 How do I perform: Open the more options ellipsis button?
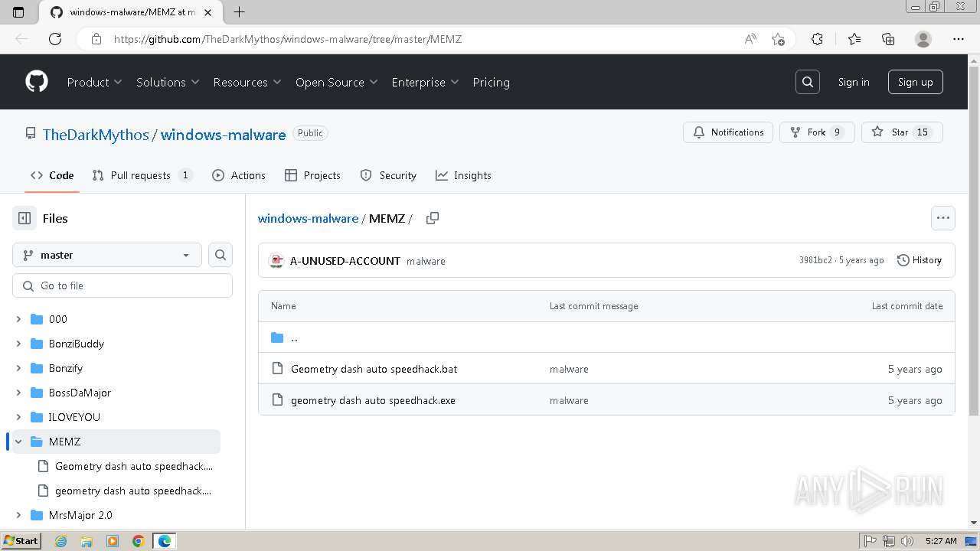pos(943,218)
